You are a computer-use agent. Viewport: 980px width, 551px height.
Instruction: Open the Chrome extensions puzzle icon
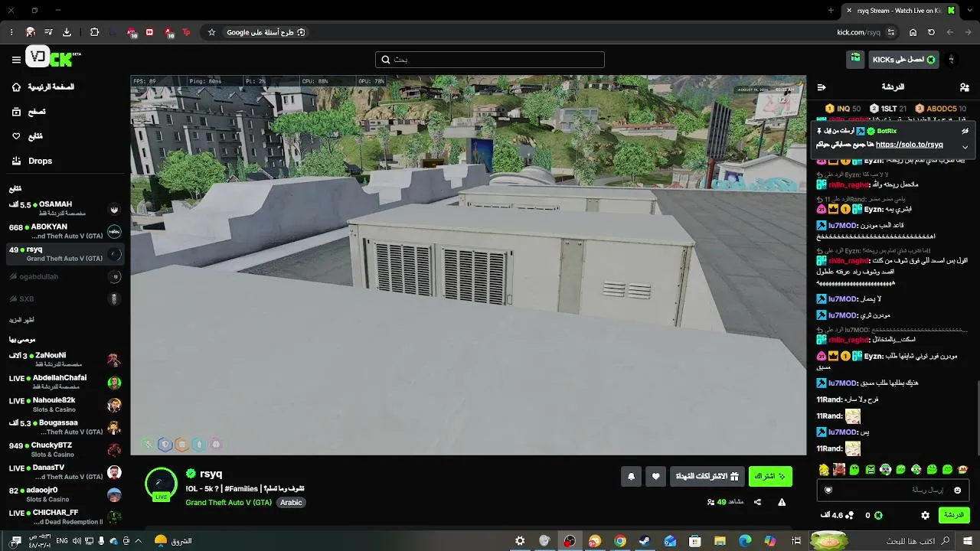coord(94,32)
